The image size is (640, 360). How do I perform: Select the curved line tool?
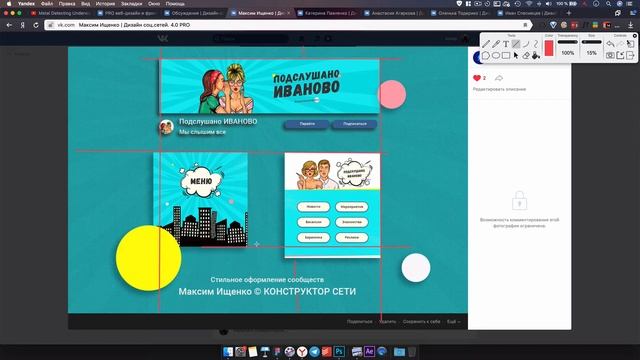(526, 44)
